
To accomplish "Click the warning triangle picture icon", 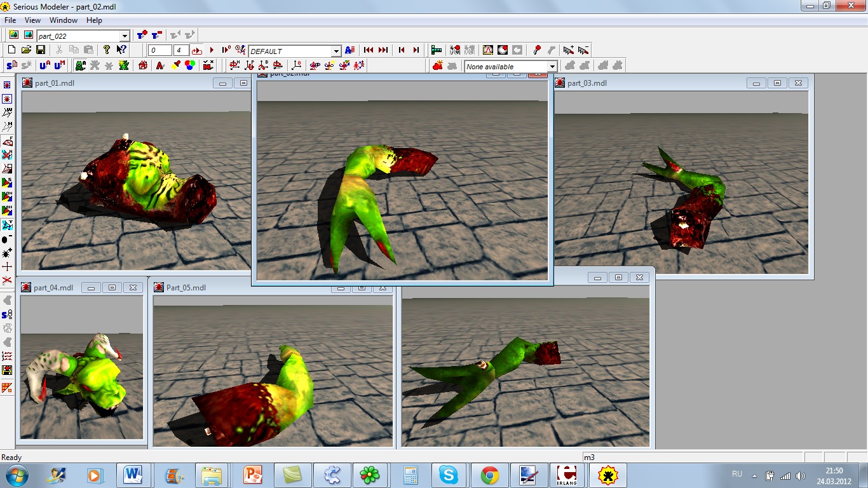I will click(x=488, y=50).
